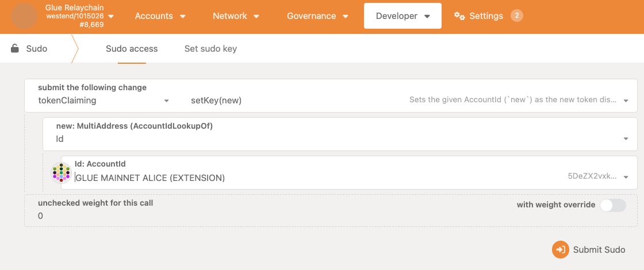Switch to the Sudo access tab
644x270 pixels.
coord(132,49)
